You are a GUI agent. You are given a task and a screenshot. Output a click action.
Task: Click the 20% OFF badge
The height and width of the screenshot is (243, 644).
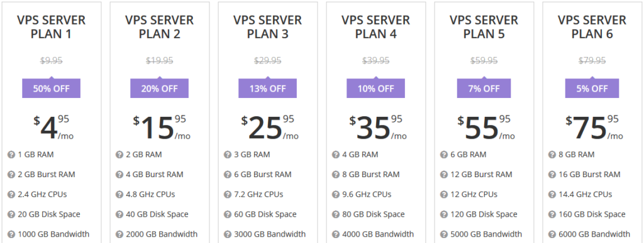pyautogui.click(x=159, y=88)
